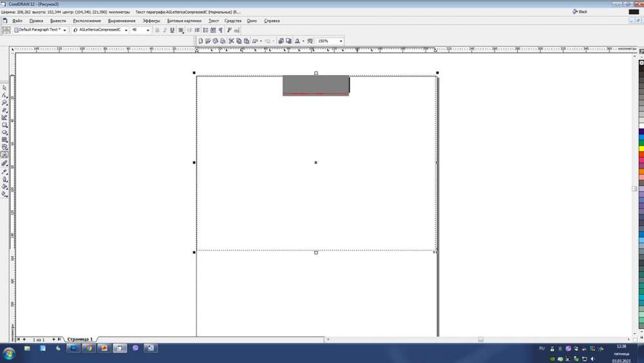Select the Eyedropper tool

pyautogui.click(x=5, y=171)
